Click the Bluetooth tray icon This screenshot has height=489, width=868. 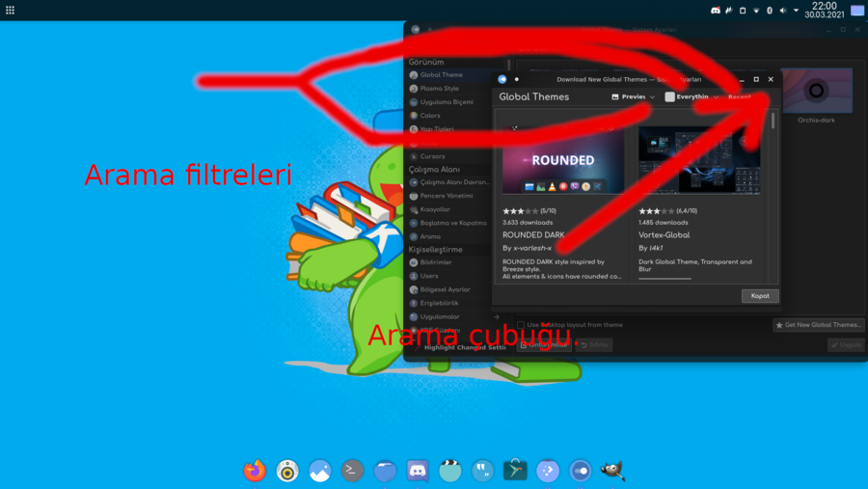click(770, 10)
